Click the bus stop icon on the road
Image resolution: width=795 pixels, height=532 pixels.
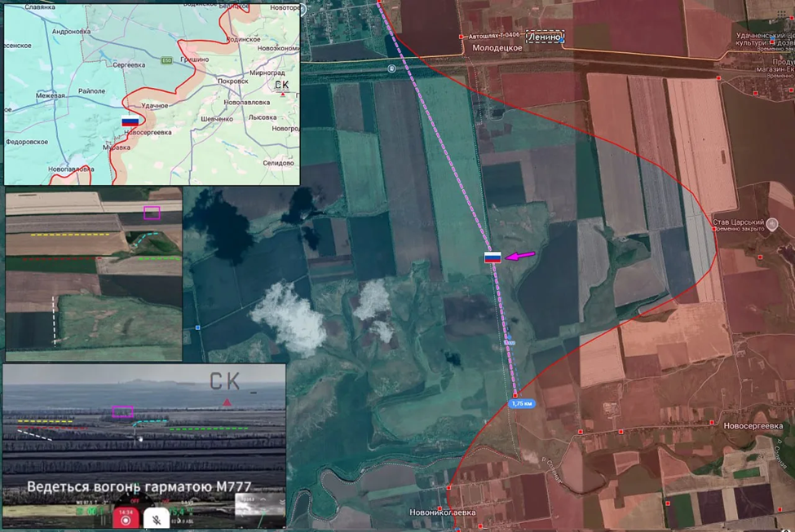pos(392,68)
